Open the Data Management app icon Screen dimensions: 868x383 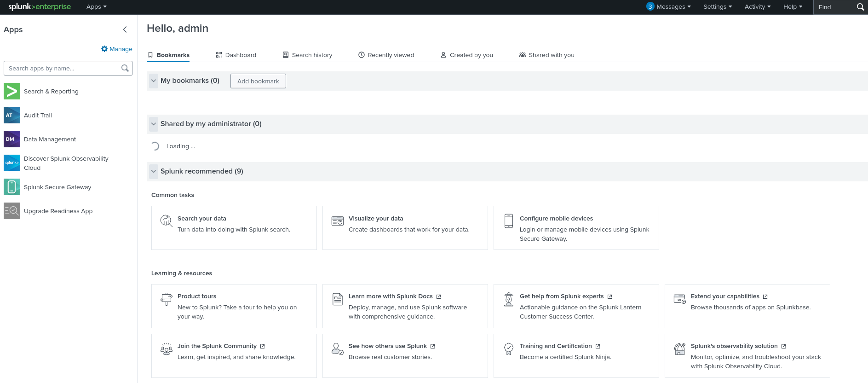coord(12,139)
